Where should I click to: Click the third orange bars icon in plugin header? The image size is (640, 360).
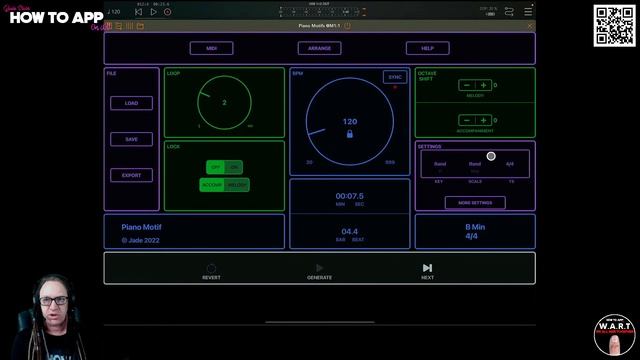[129, 26]
